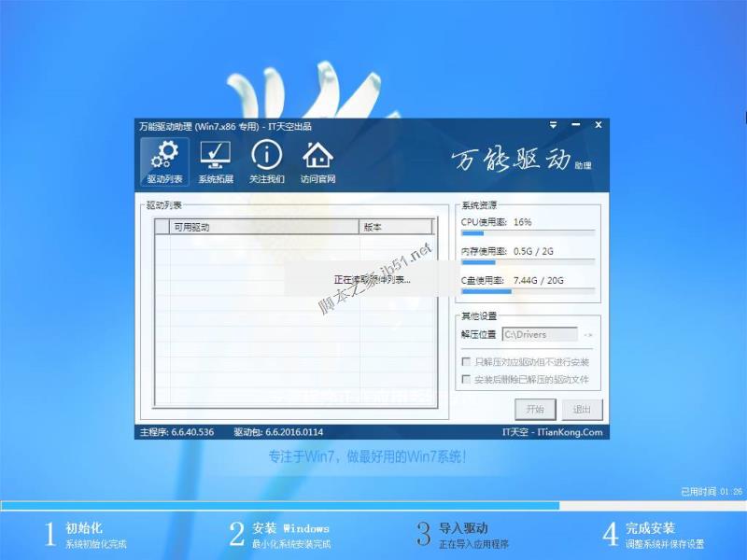Screen dimensions: 747x560
Task: Open the title bar dropdown menu arrow
Action: pos(553,125)
